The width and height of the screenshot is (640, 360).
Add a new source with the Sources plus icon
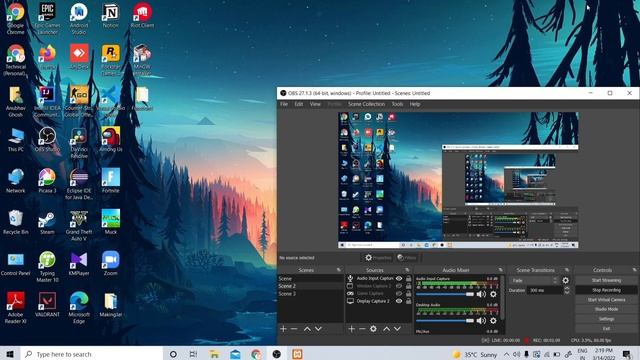pyautogui.click(x=351, y=329)
